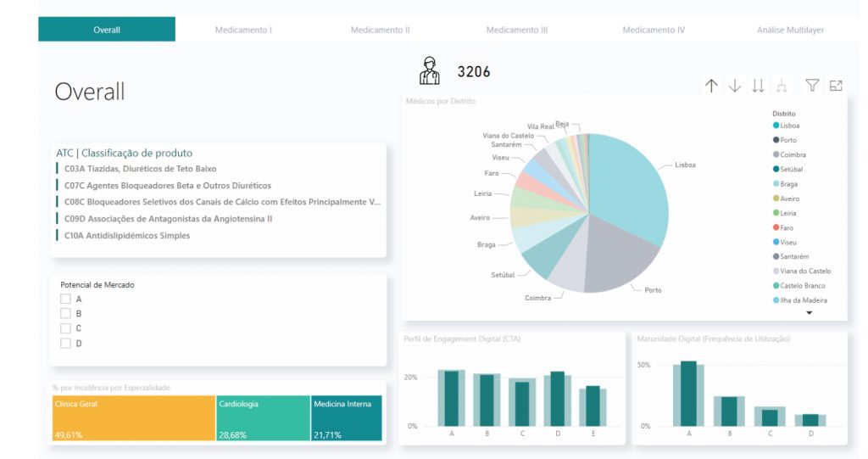Switch to the Medicamento I tab

click(243, 30)
